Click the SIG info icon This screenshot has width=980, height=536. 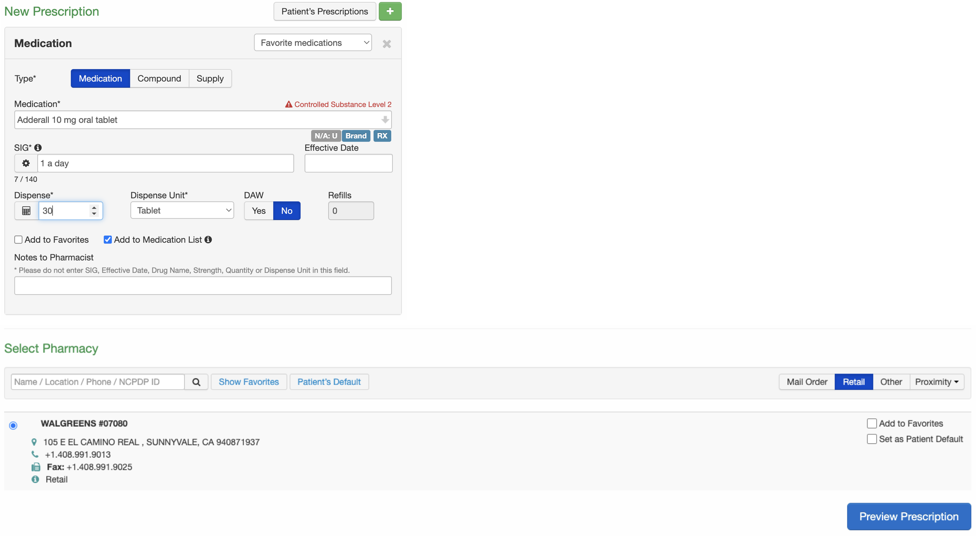[x=38, y=147]
